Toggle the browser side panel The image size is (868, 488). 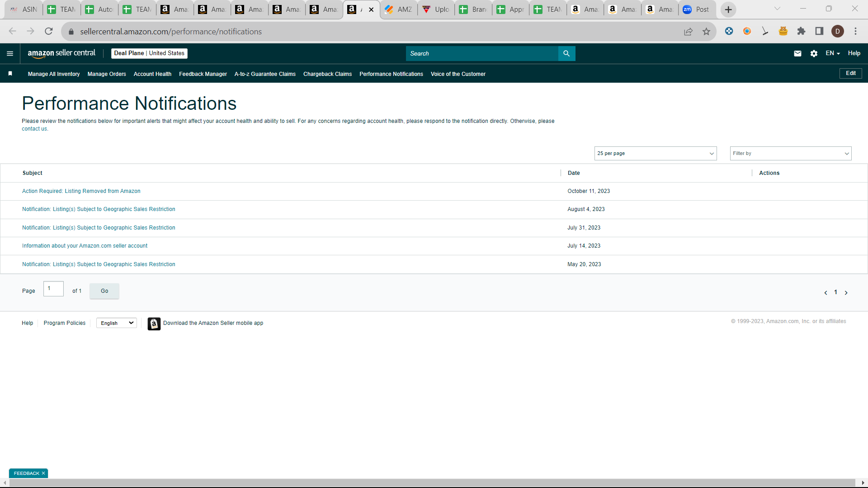click(819, 31)
